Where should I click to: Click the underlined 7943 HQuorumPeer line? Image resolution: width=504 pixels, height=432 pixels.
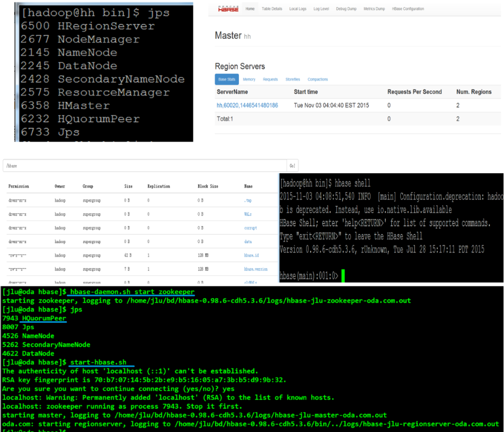click(x=34, y=318)
